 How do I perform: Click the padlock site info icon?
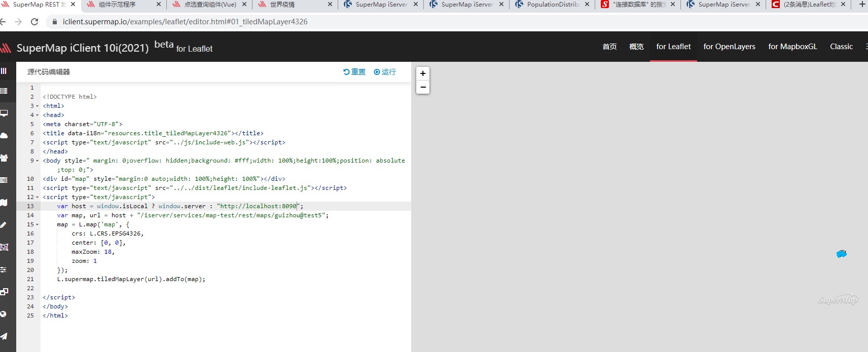(55, 22)
